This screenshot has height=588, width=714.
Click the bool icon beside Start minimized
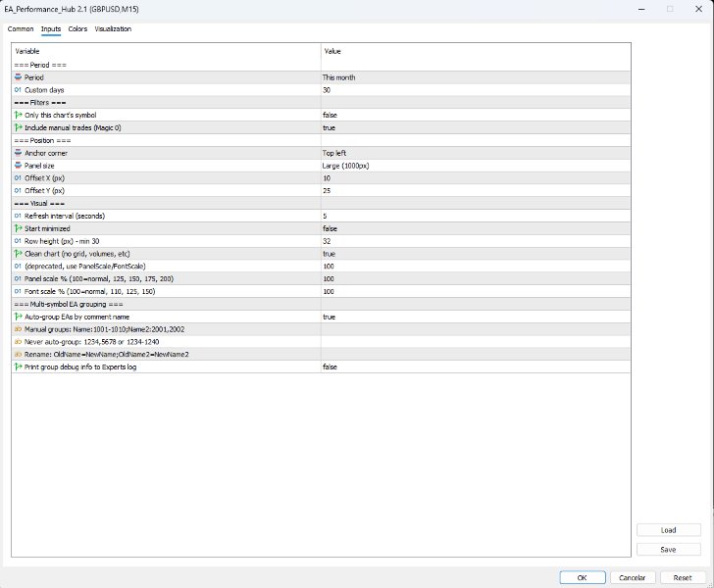[x=19, y=228]
